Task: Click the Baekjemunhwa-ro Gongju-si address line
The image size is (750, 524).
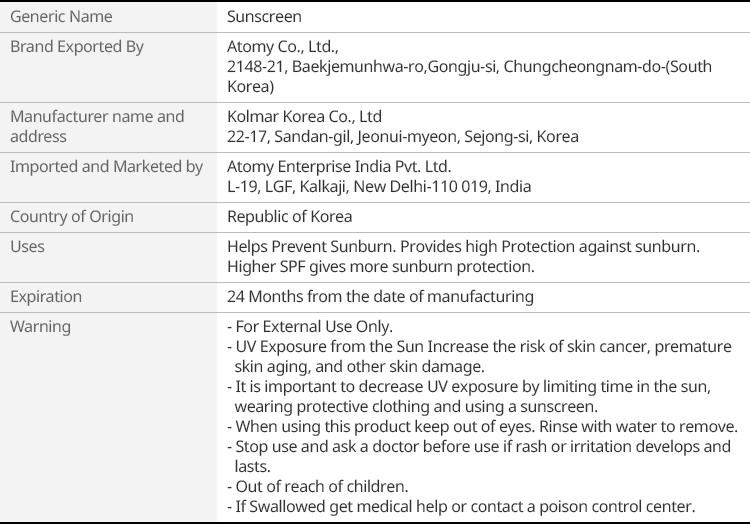Action: [x=469, y=66]
